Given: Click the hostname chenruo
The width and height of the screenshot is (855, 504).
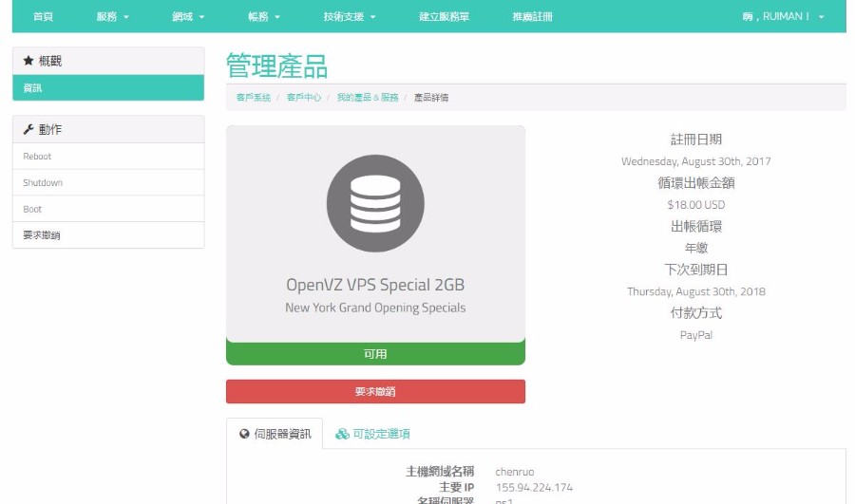Looking at the screenshot, I should 514,472.
